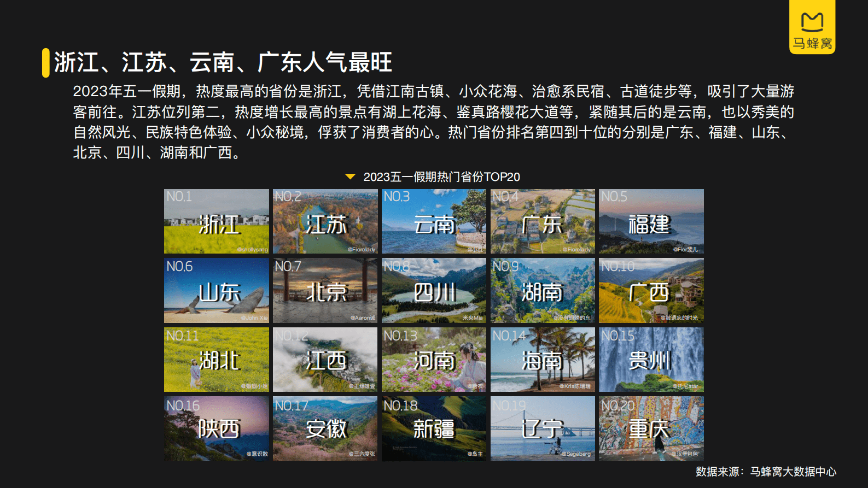Click the chart title 2023五一假期热门省份TOP20

coord(442,177)
